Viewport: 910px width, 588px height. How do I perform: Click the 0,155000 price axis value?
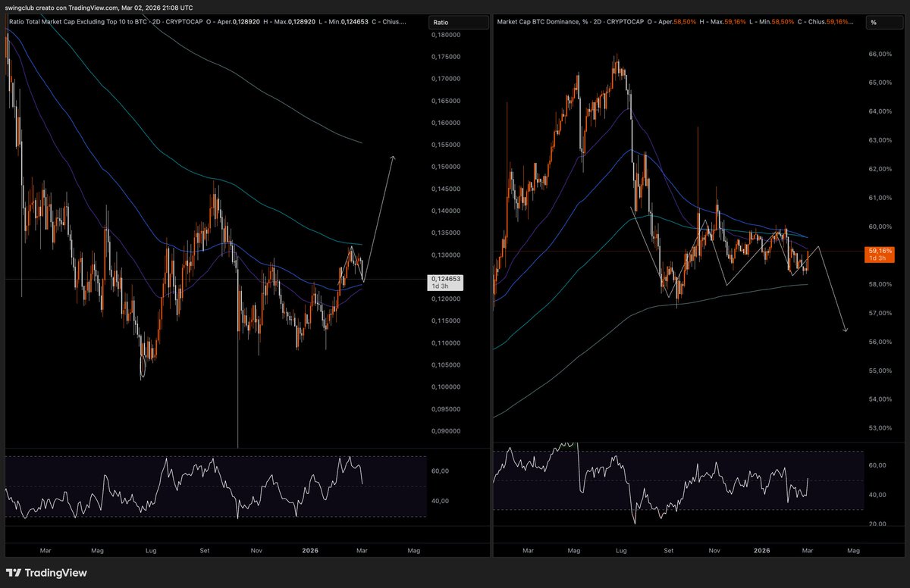pyautogui.click(x=446, y=145)
